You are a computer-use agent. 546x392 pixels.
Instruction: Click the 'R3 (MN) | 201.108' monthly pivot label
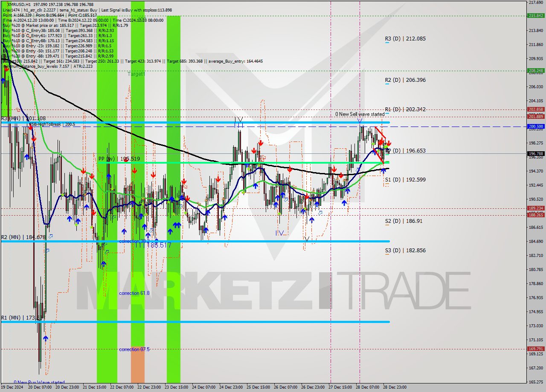pyautogui.click(x=23, y=118)
